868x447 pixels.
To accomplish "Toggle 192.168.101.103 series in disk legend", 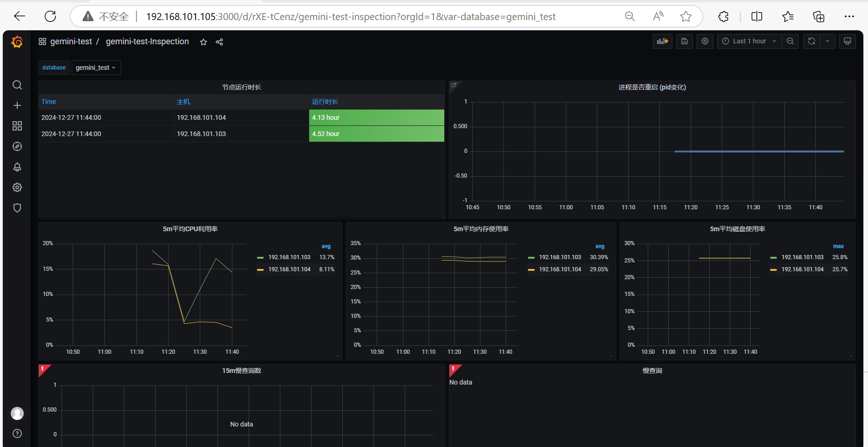I will point(802,257).
